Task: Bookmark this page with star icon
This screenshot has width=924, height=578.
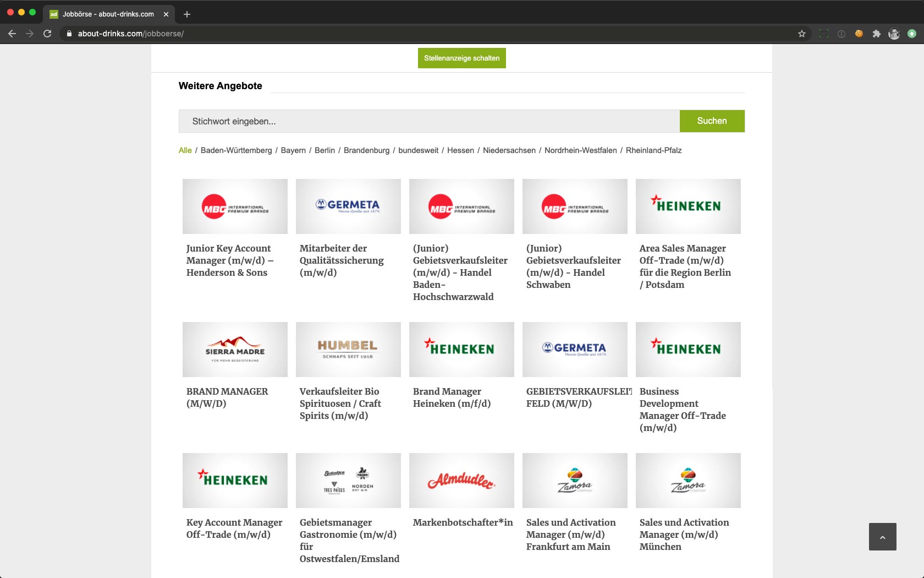Action: 802,34
